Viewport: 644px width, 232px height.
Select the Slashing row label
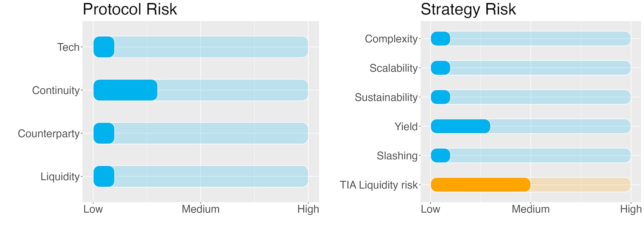click(397, 156)
